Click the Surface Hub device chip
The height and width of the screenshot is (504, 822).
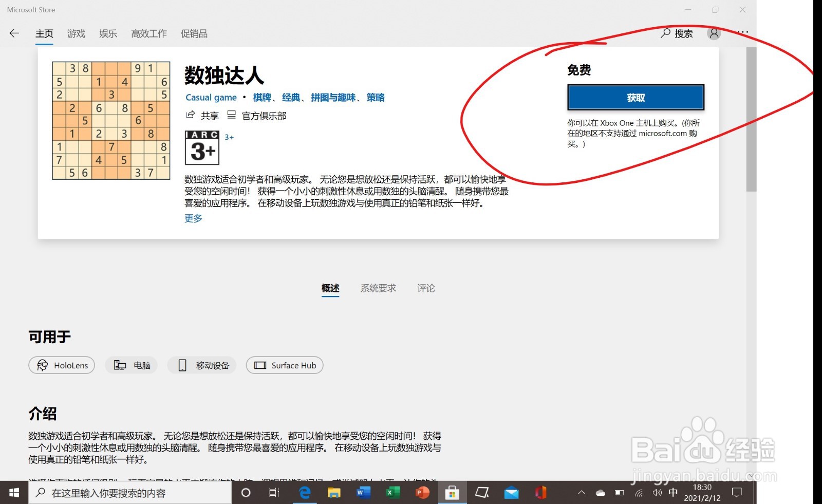click(x=285, y=365)
